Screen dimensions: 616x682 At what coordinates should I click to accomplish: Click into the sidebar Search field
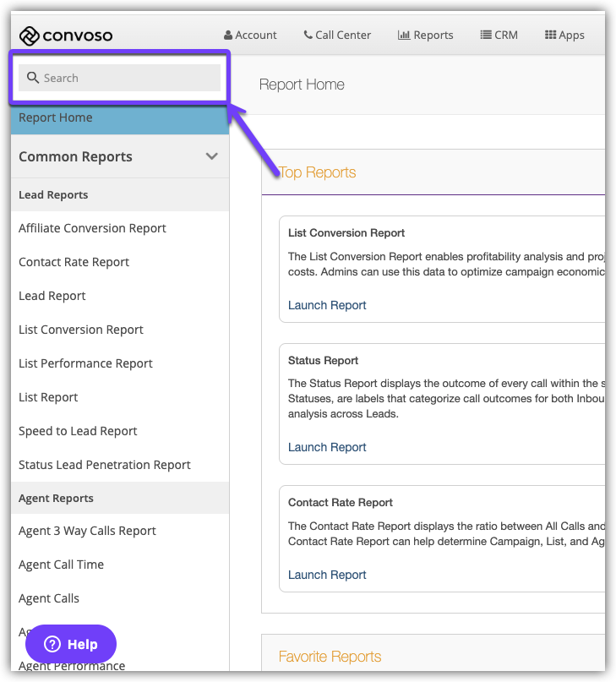[x=127, y=78]
